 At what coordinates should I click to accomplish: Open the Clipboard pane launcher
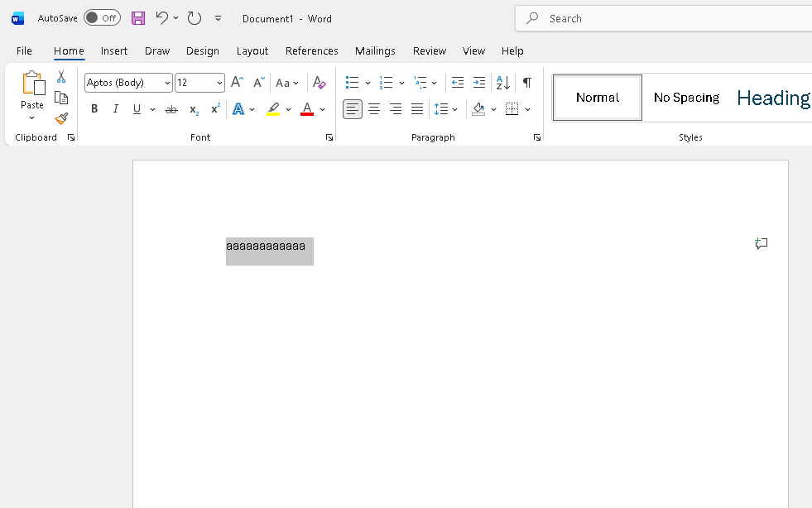click(x=71, y=137)
